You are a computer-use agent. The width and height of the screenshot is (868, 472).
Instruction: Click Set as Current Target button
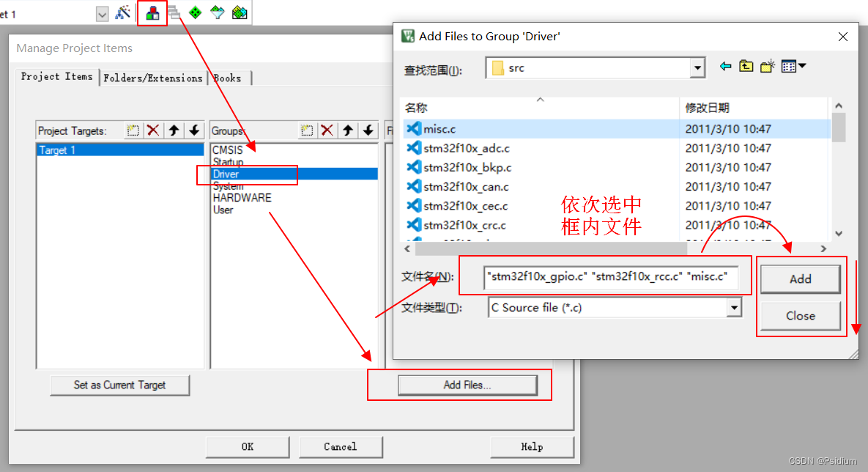click(x=120, y=385)
